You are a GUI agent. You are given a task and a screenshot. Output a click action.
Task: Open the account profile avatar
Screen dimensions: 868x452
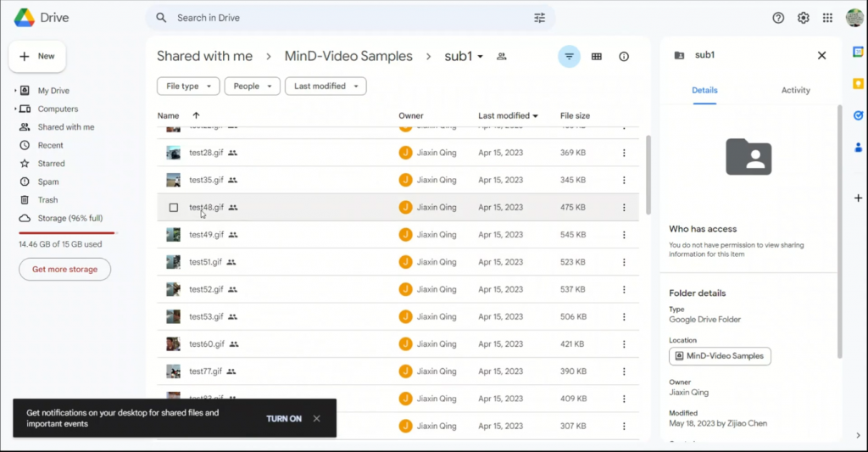coord(854,18)
